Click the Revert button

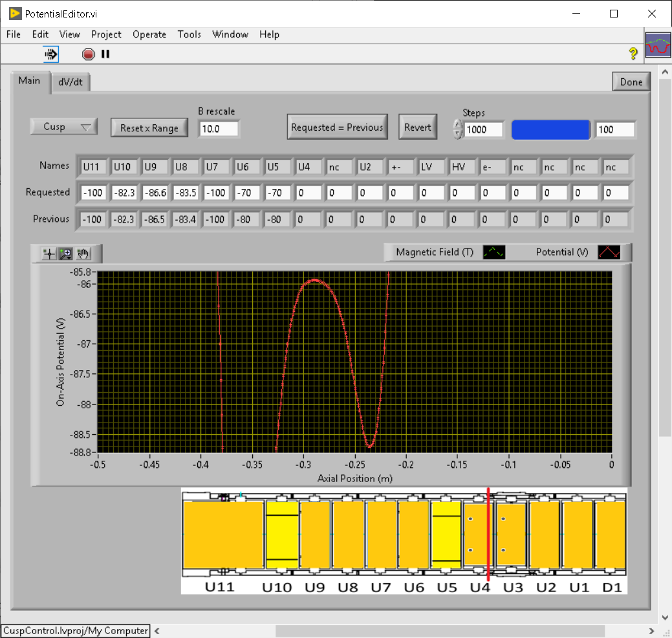(x=417, y=127)
